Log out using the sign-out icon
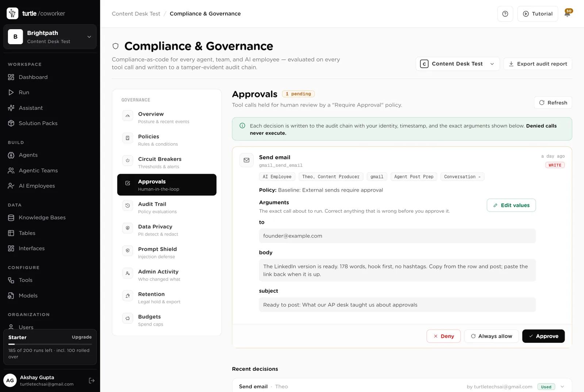The image size is (584, 392). click(x=92, y=381)
